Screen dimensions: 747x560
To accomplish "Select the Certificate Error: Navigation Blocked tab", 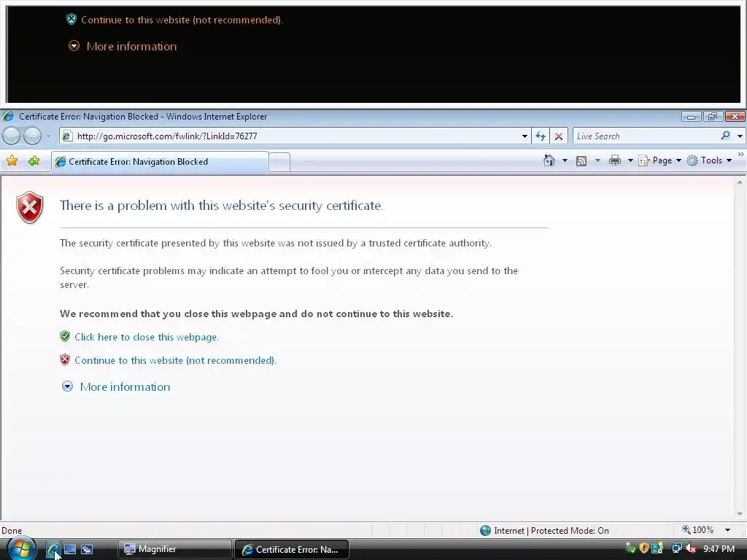I will click(160, 162).
